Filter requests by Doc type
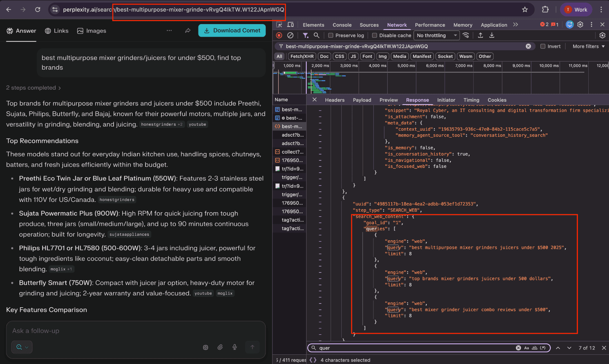The height and width of the screenshot is (364, 609). tap(324, 56)
